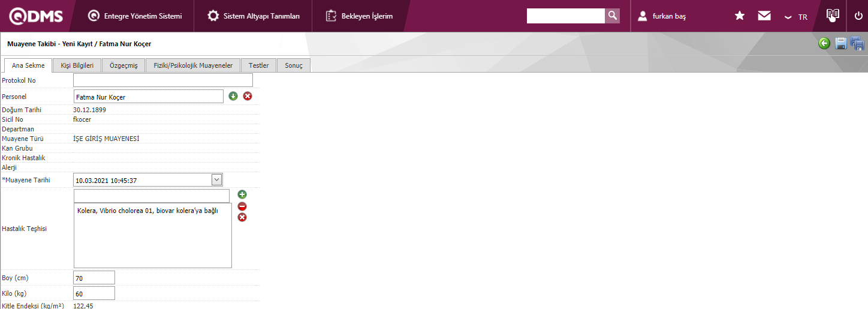
Task: Switch to Fiziki/Psikolojik Muayeneler tab
Action: point(193,65)
